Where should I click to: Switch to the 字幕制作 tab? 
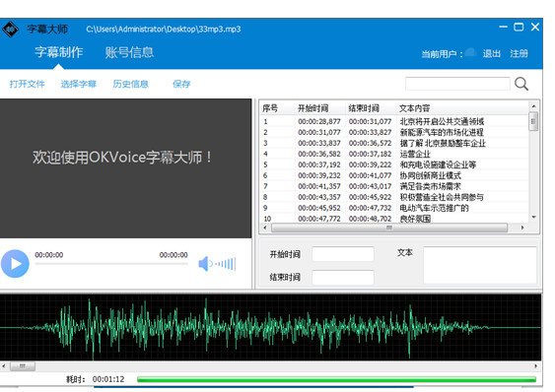[59, 52]
